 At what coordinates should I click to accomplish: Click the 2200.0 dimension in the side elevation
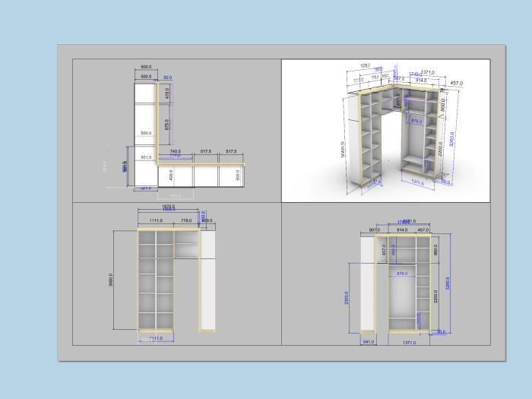tap(435, 296)
